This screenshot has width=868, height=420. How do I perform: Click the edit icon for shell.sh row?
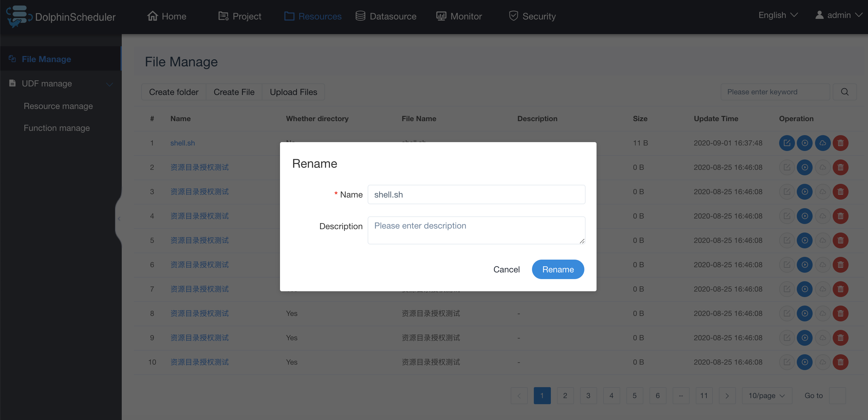point(786,143)
